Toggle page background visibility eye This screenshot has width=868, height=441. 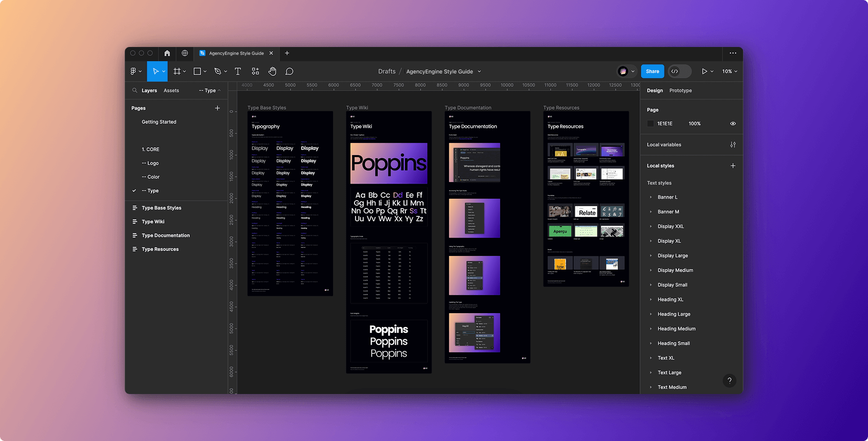coord(733,124)
